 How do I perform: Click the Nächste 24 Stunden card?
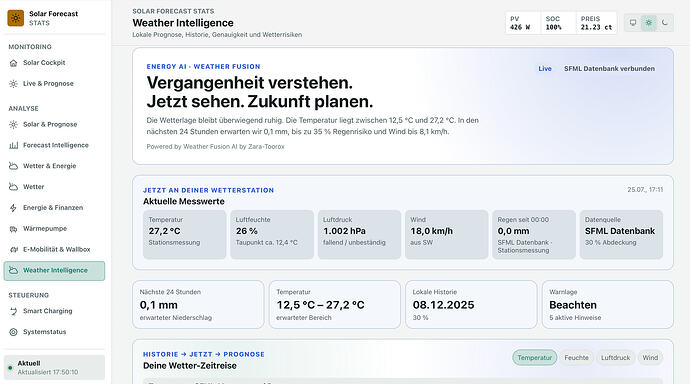point(198,304)
